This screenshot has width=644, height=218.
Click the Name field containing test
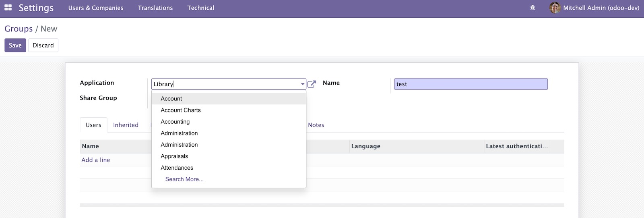coord(471,84)
